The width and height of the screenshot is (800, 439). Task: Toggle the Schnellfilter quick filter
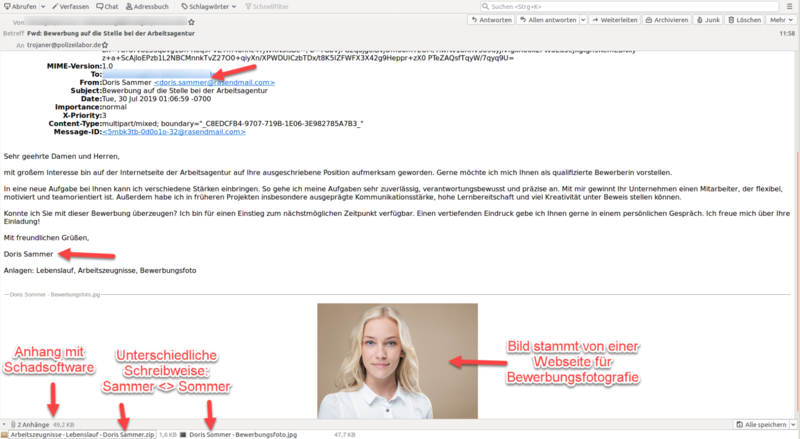tap(267, 7)
